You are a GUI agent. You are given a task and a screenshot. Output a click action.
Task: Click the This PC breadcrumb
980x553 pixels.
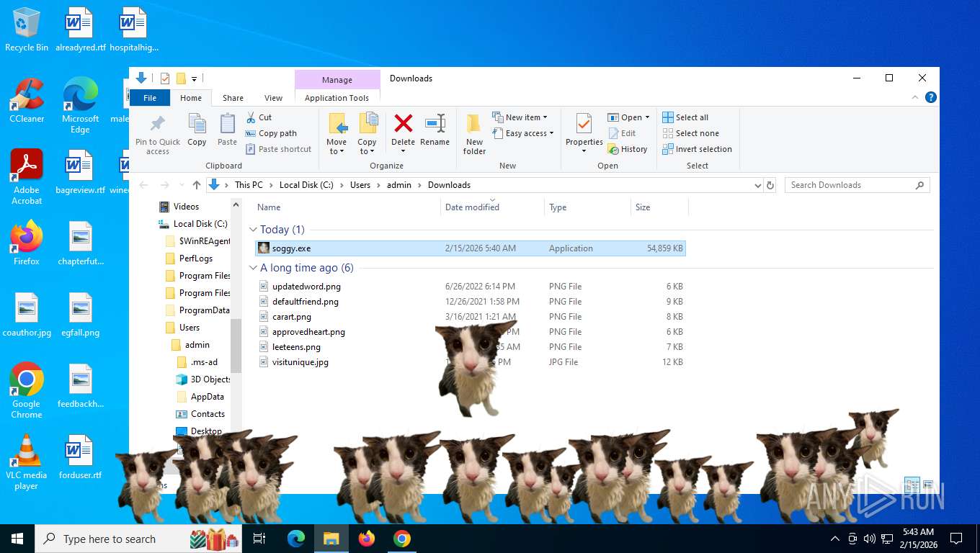pyautogui.click(x=249, y=185)
